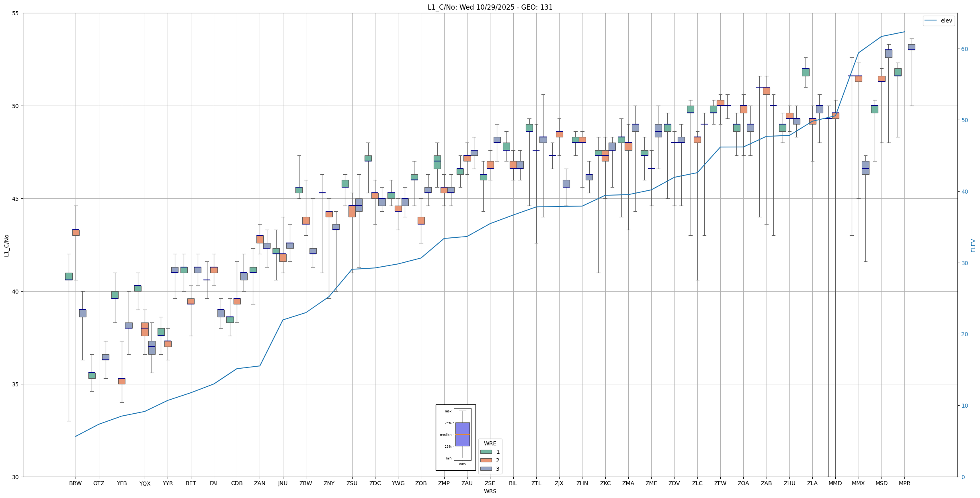The image size is (980, 498).
Task: Click the ZSU station tick label
Action: click(352, 483)
